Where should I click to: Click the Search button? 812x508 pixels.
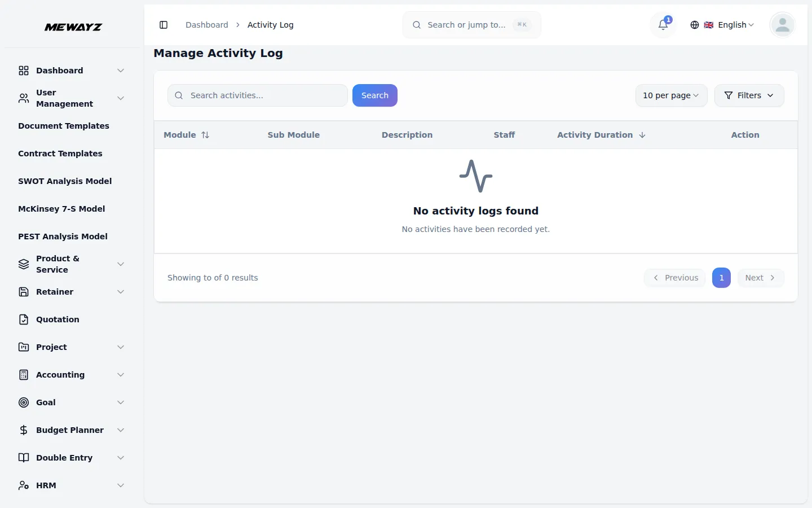[x=374, y=95]
